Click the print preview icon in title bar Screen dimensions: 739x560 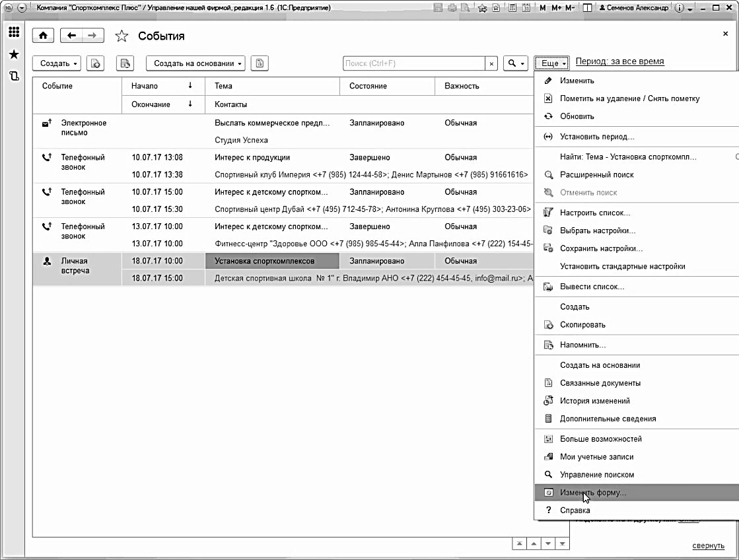(465, 7)
